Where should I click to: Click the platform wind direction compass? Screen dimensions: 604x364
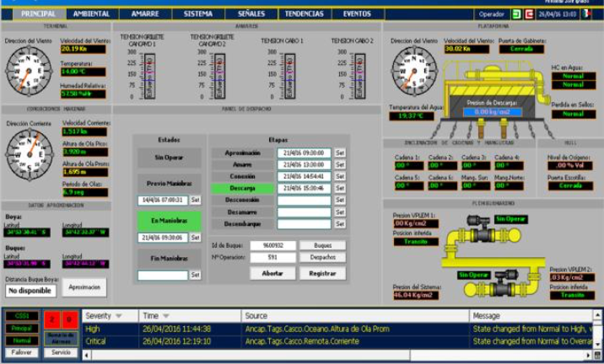pos(414,70)
